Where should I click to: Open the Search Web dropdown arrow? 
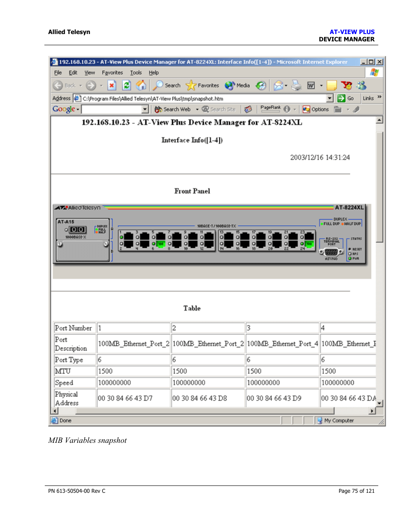click(197, 109)
